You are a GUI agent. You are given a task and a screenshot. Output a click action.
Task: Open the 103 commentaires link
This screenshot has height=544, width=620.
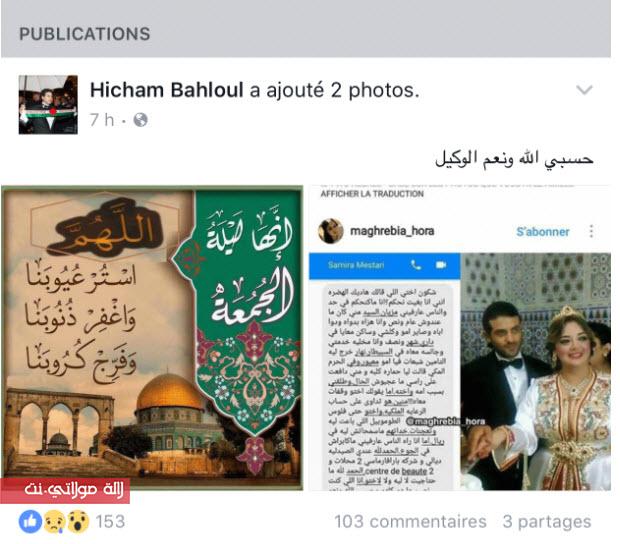(410, 521)
